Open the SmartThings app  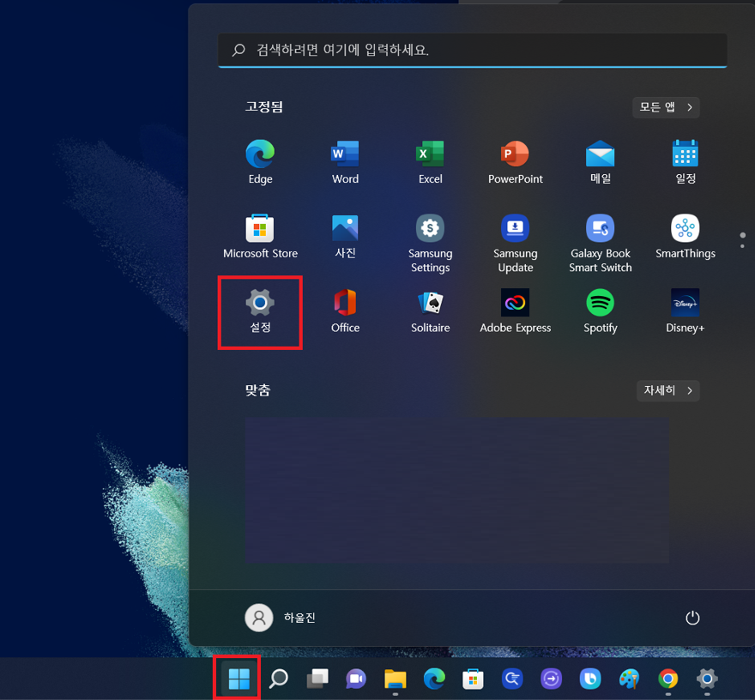click(686, 237)
